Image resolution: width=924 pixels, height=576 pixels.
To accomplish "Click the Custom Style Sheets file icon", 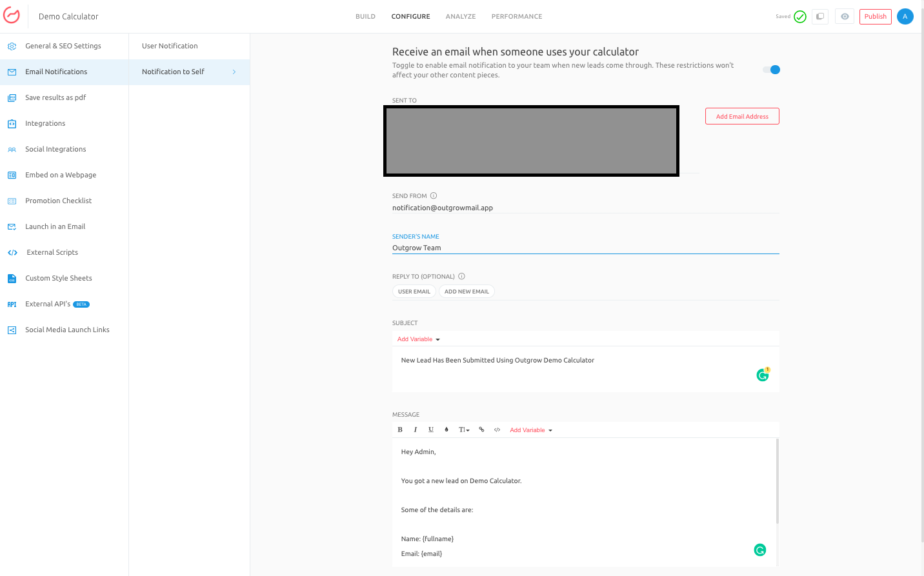I will (x=12, y=279).
